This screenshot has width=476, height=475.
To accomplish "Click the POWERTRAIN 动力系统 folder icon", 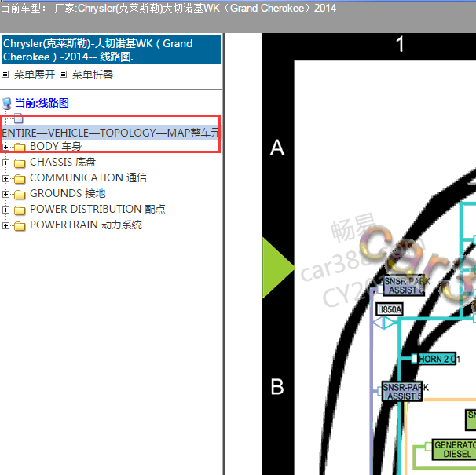I will [20, 226].
